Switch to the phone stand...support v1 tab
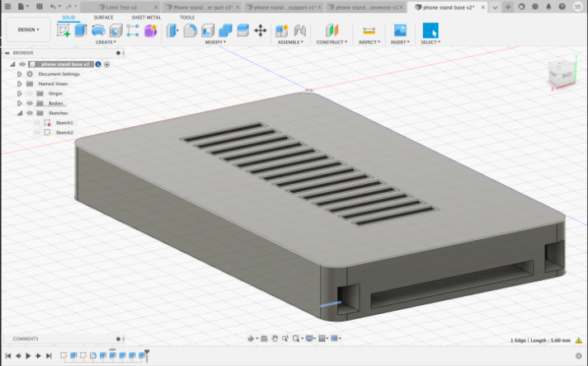Viewport: 588px width, 366px height. [x=285, y=7]
